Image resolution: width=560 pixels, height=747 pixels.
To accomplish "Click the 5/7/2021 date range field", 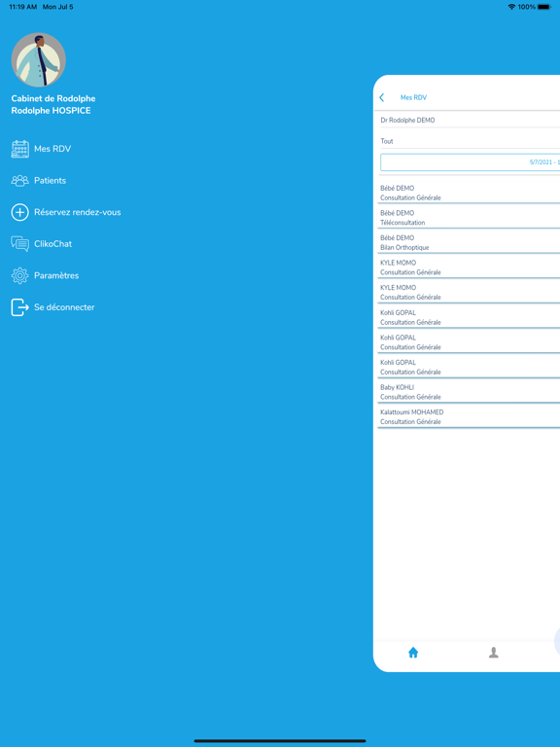I will click(x=470, y=162).
